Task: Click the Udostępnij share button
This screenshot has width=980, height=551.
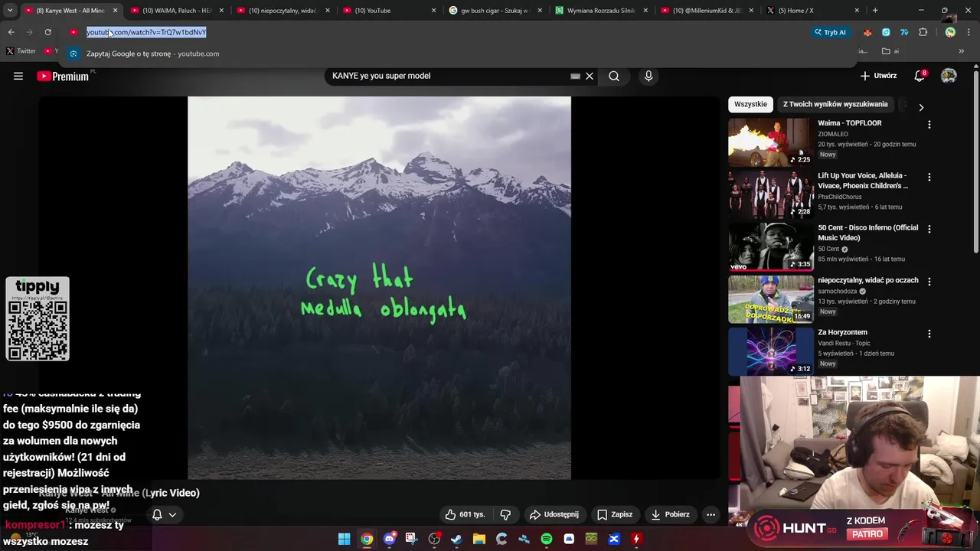Action: coord(554,514)
